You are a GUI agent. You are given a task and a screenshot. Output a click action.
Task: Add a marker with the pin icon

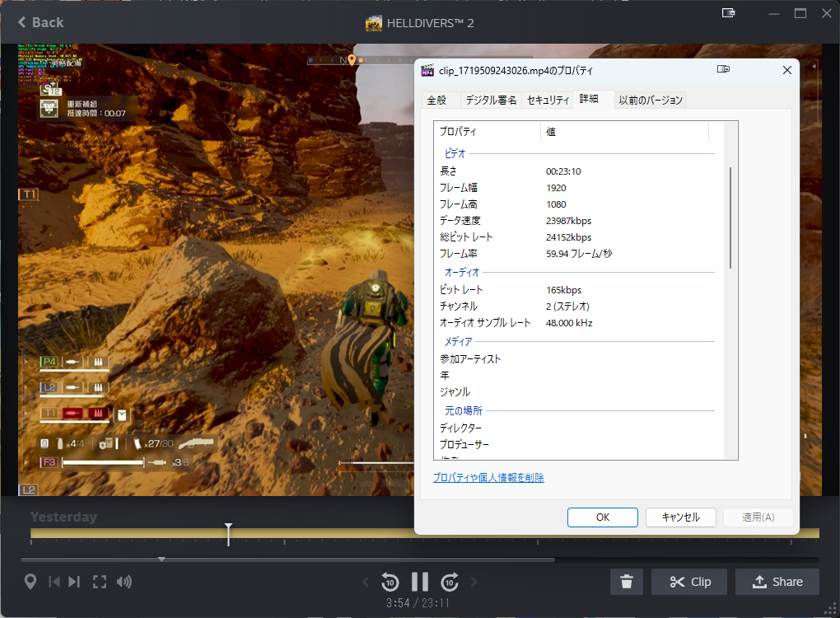30,582
